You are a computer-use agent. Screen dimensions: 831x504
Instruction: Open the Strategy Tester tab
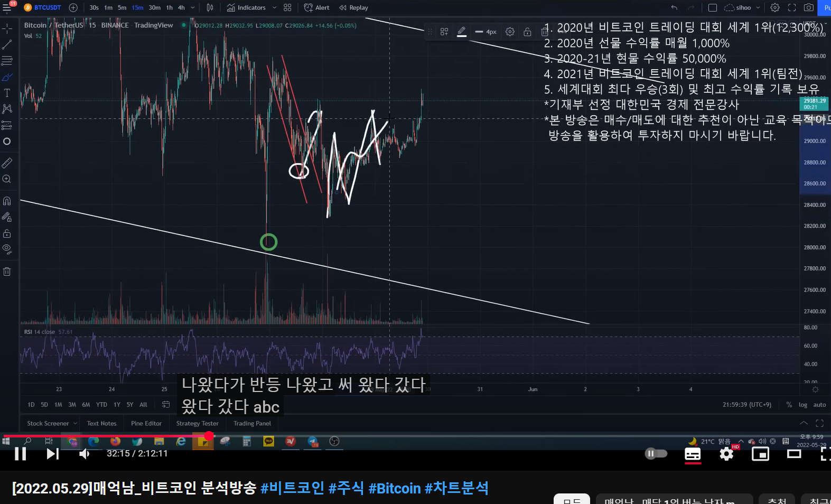[x=197, y=423]
